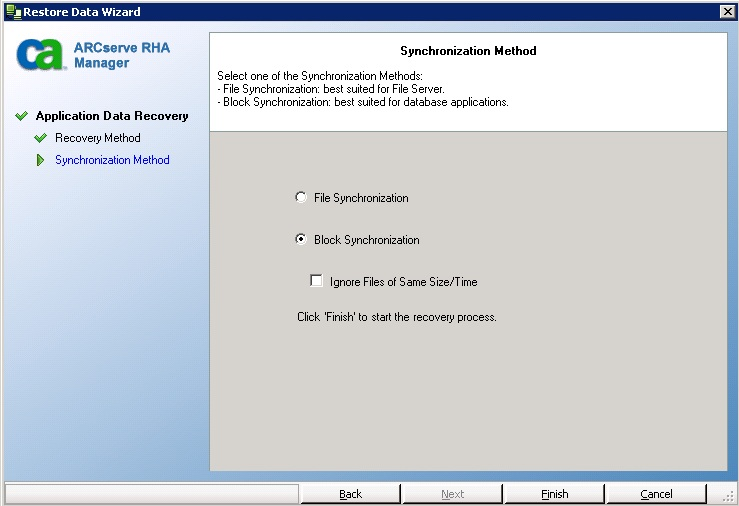Click Finish to start recovery
The width and height of the screenshot is (739, 506).
click(x=555, y=494)
